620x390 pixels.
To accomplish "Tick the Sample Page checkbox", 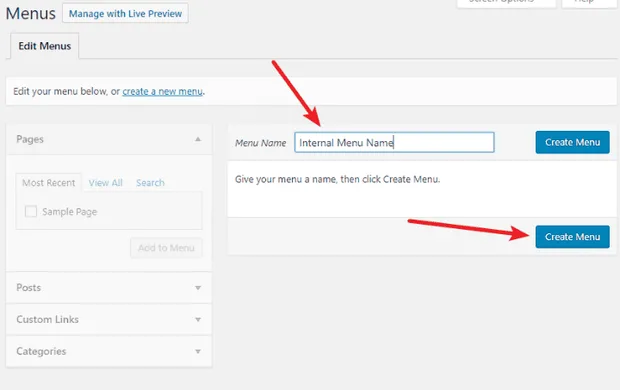I will [31, 211].
